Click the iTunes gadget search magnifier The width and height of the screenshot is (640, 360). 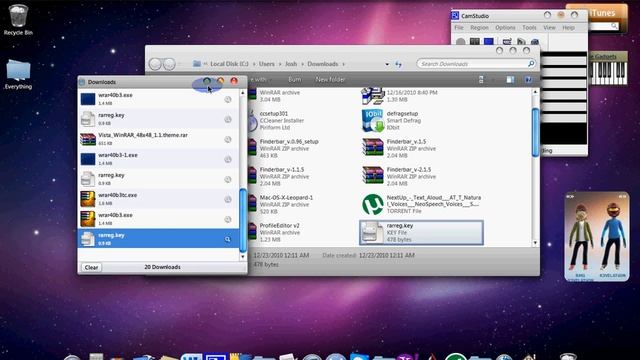pos(614,26)
